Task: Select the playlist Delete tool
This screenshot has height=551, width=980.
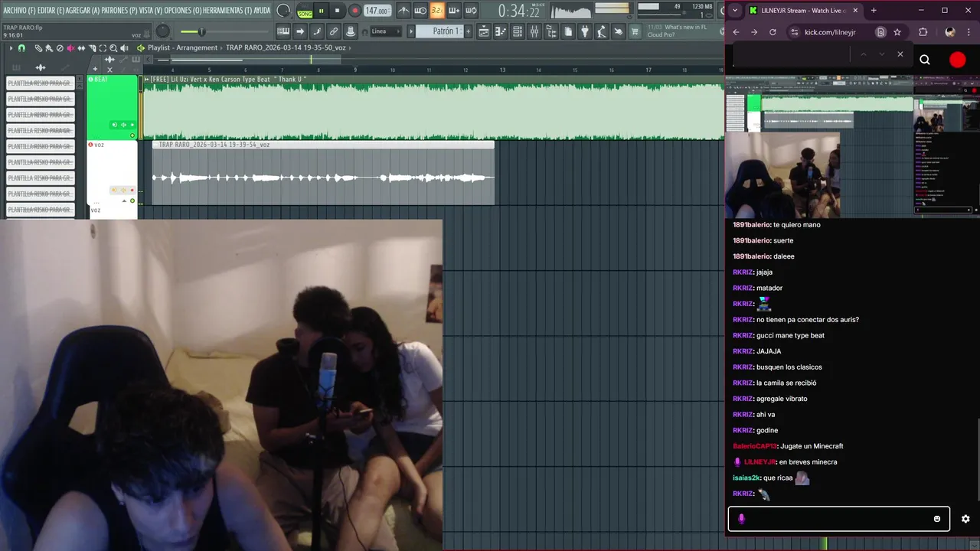Action: tap(60, 48)
